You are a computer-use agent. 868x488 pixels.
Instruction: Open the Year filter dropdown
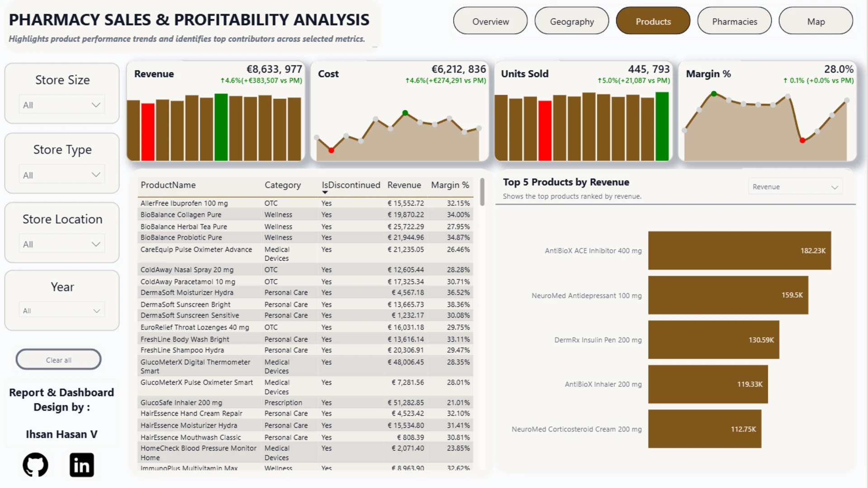[62, 310]
